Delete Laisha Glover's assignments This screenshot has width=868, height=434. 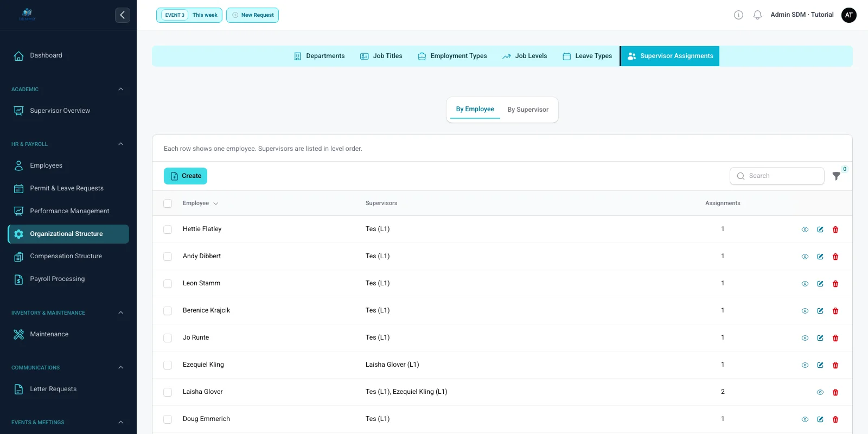(x=835, y=392)
